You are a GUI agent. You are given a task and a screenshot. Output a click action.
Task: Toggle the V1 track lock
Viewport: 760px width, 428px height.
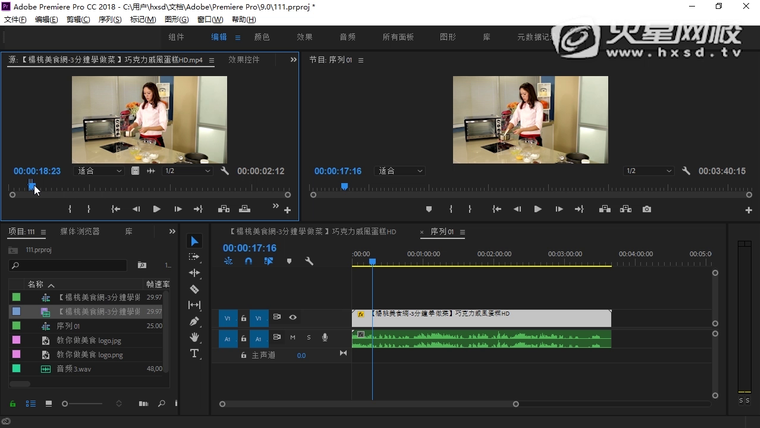(x=243, y=317)
